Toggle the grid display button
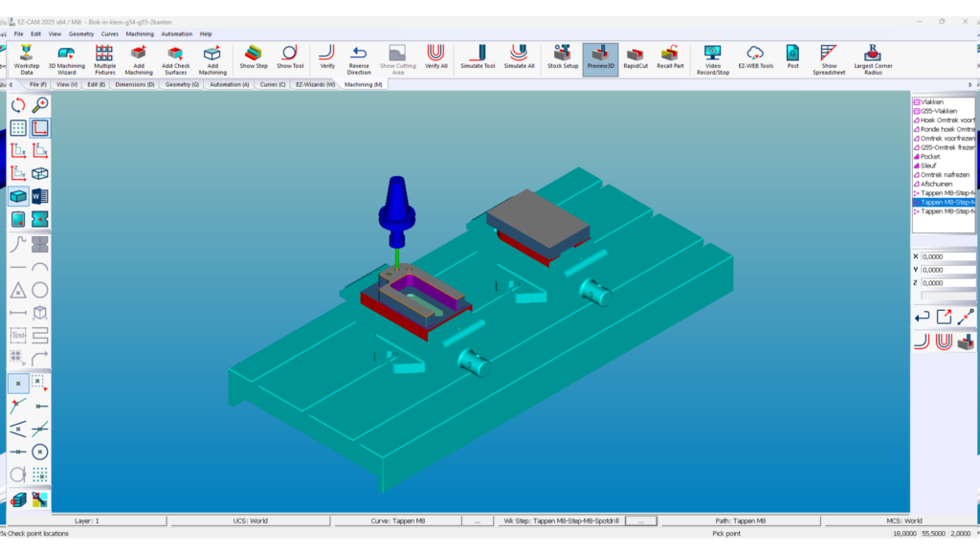This screenshot has width=980, height=551. click(18, 127)
